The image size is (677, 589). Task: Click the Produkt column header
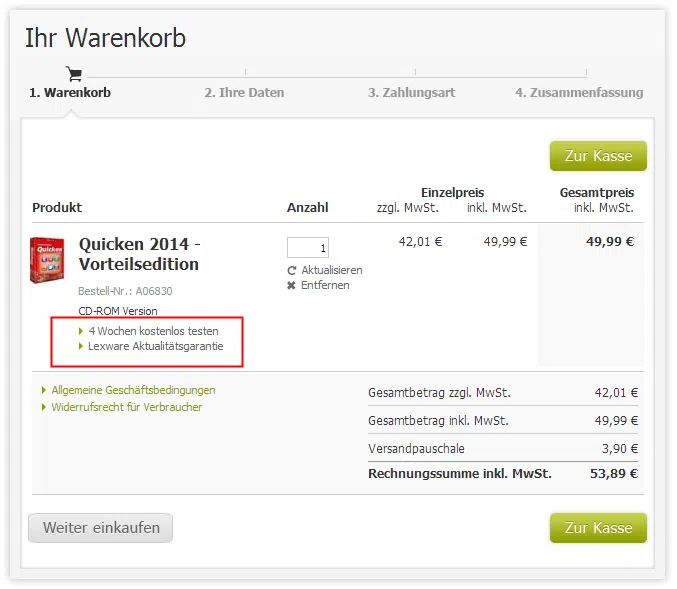[x=57, y=208]
